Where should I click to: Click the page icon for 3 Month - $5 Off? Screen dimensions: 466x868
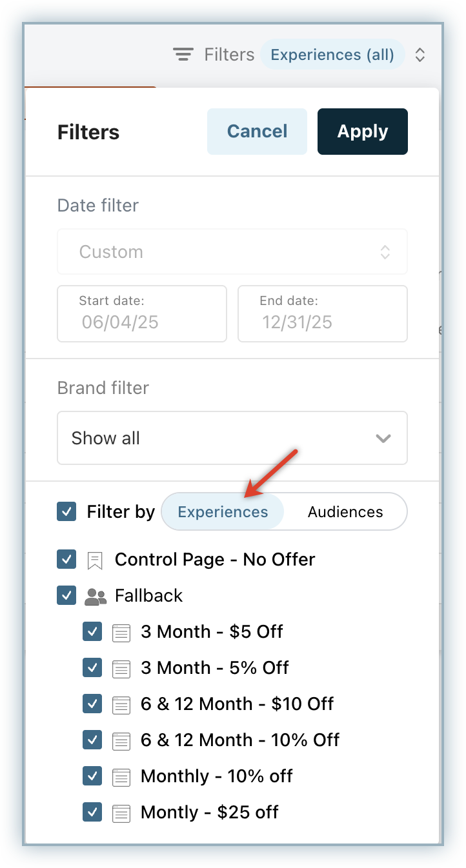coord(121,632)
